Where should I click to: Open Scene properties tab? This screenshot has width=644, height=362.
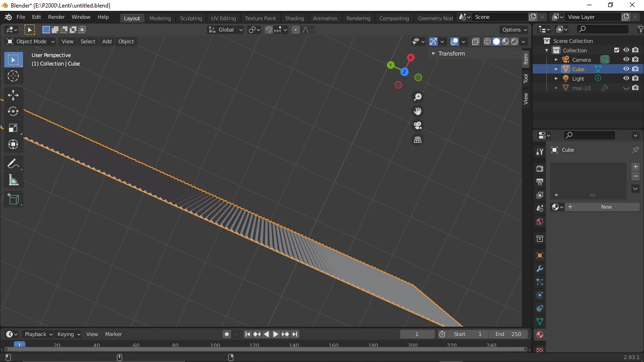[x=540, y=208]
